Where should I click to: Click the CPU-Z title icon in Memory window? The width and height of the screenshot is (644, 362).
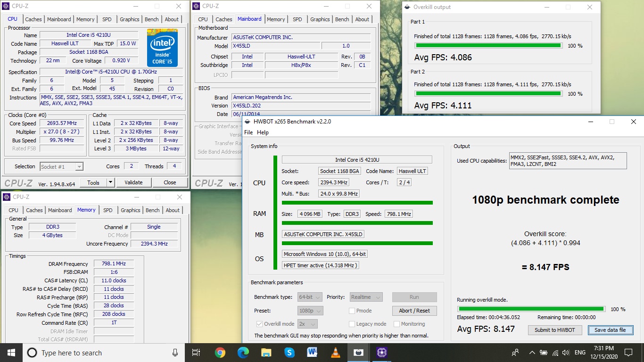[7, 197]
